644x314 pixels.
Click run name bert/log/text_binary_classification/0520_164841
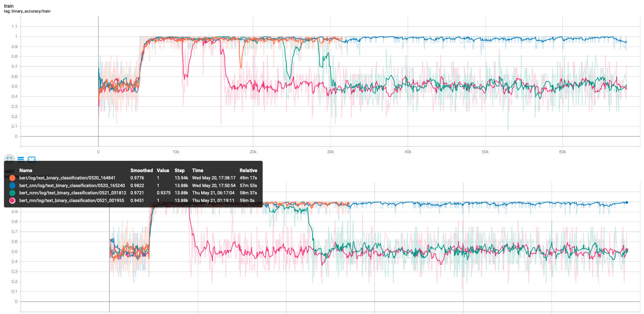67,178
